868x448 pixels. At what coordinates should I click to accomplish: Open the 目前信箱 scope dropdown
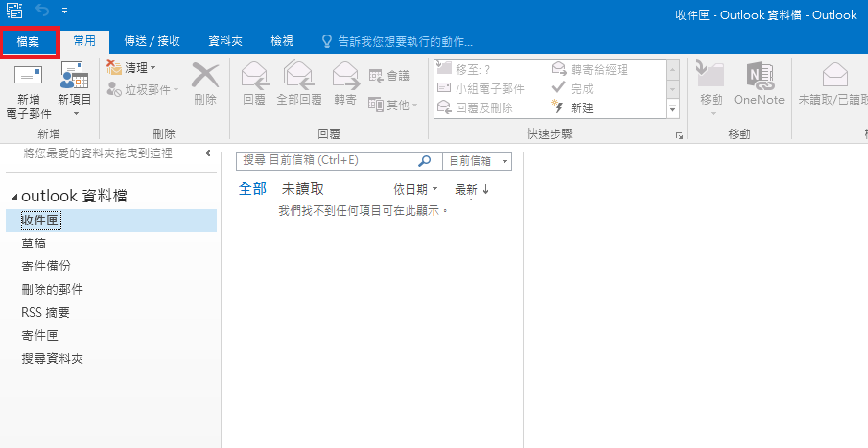click(x=478, y=161)
